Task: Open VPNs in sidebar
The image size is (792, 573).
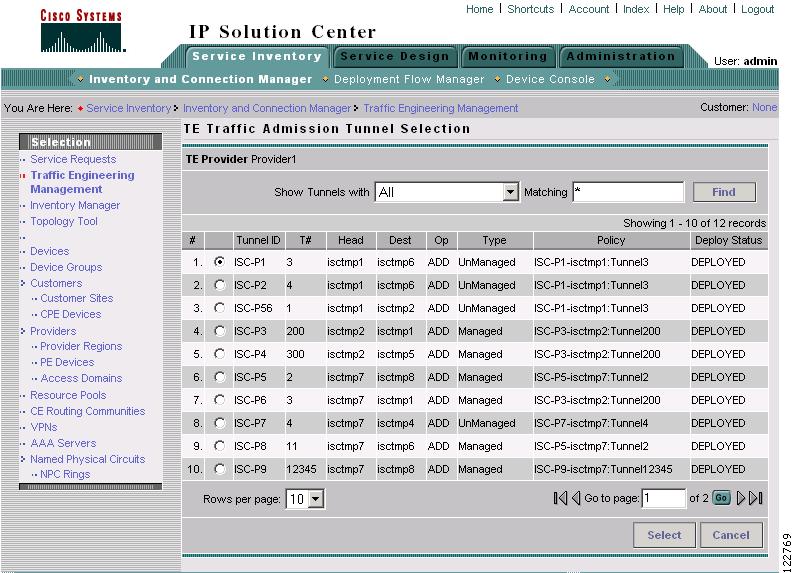Action: (x=43, y=427)
